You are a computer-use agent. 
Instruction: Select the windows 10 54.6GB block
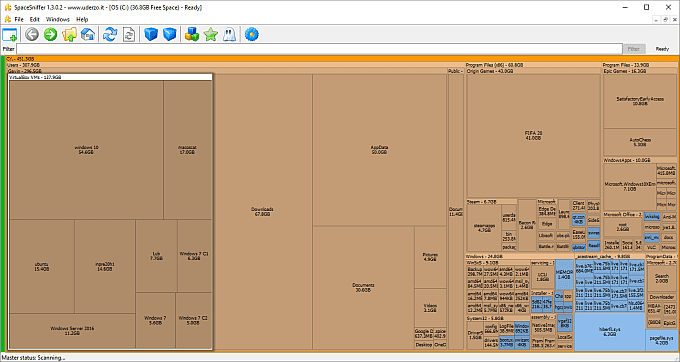86,150
